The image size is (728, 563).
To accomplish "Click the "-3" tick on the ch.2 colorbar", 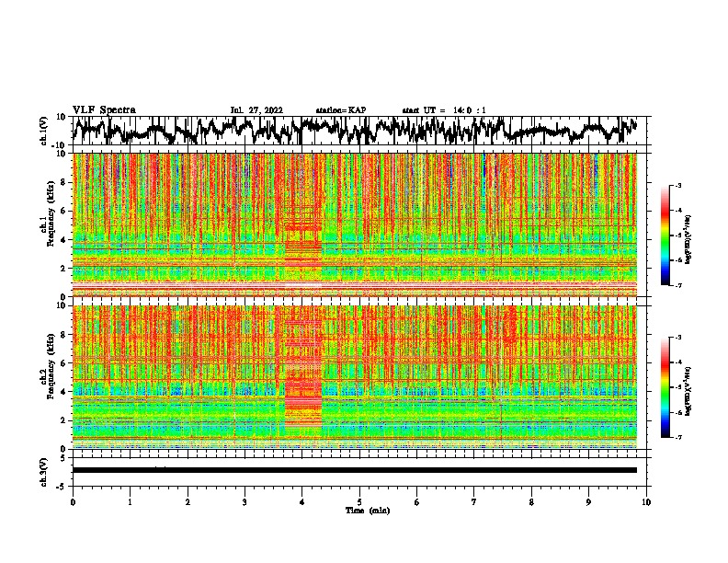I will click(x=678, y=338).
